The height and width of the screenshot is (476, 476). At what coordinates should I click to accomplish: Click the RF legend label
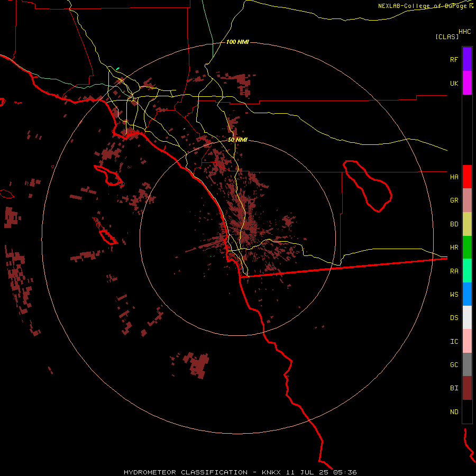click(454, 59)
